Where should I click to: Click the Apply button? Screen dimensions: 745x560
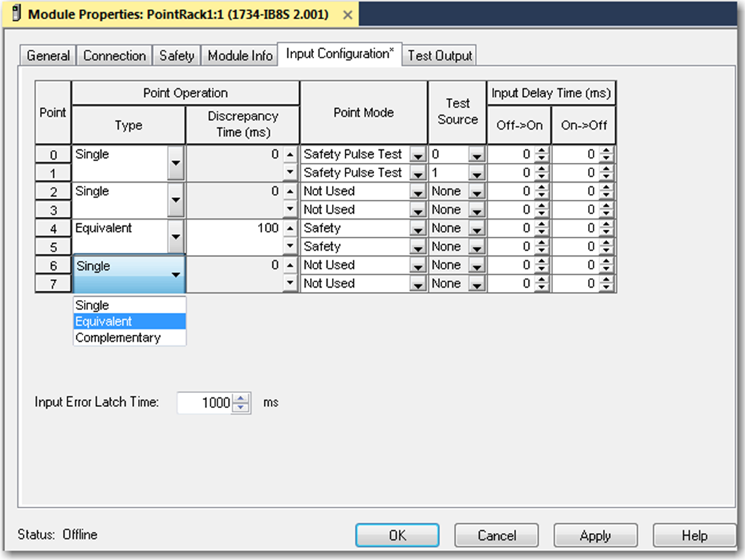[595, 536]
